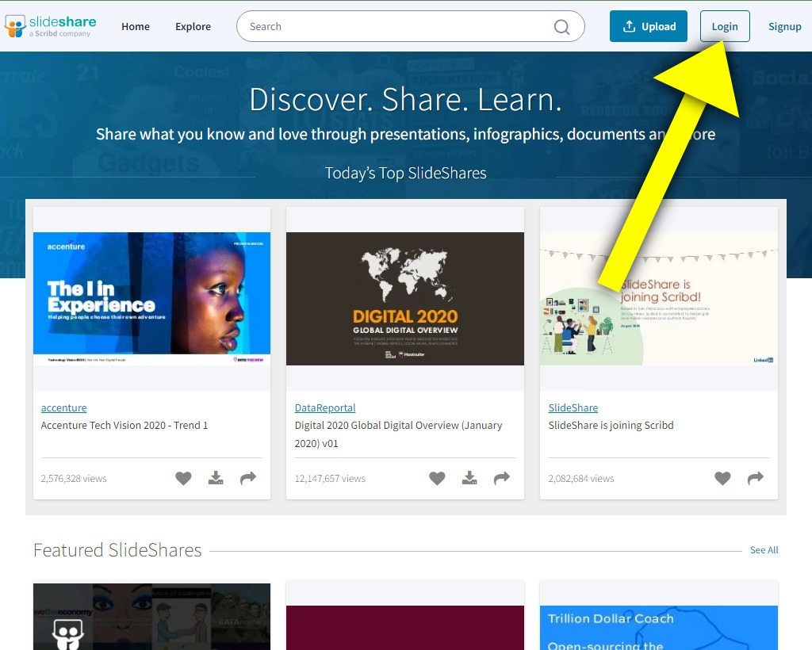Open the accenture author link

(x=63, y=407)
